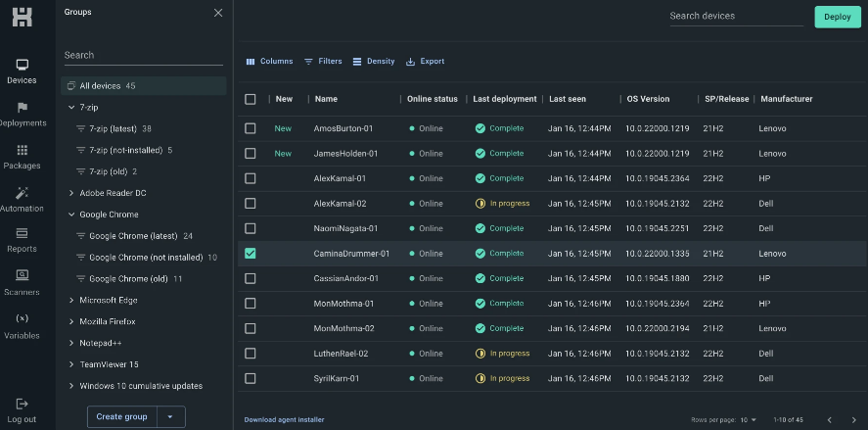The width and height of the screenshot is (868, 430).
Task: Click the Log out icon
Action: pos(22,409)
